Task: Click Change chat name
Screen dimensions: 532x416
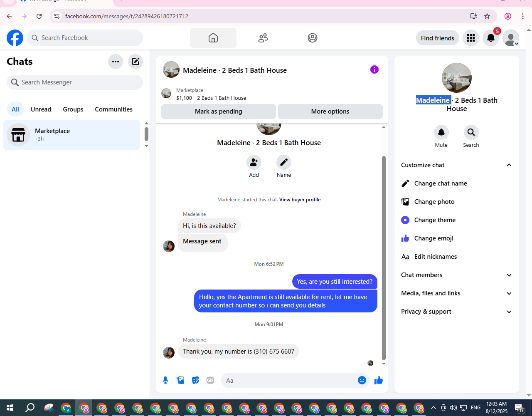Action: point(456,183)
